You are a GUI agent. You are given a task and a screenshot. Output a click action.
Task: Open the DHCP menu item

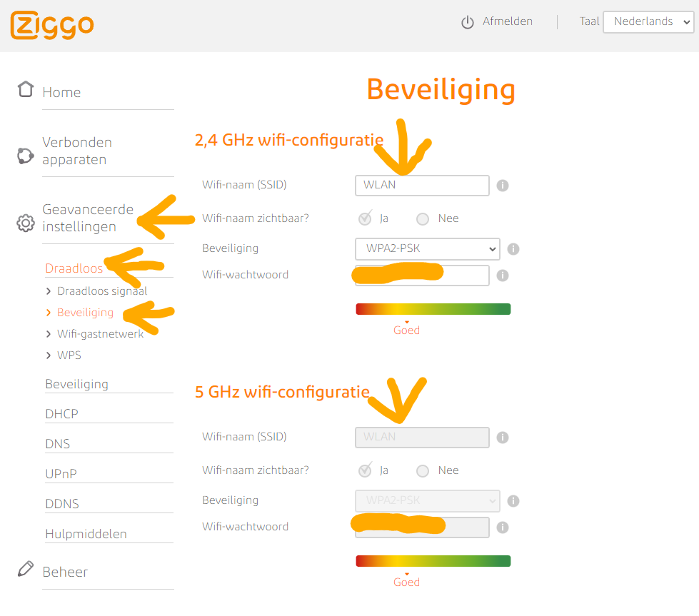tap(62, 414)
